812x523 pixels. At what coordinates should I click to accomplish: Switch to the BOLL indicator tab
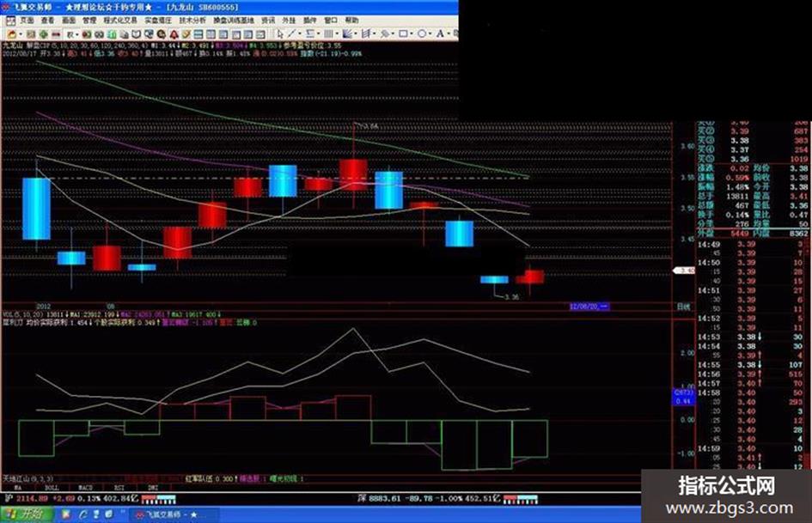pyautogui.click(x=52, y=487)
